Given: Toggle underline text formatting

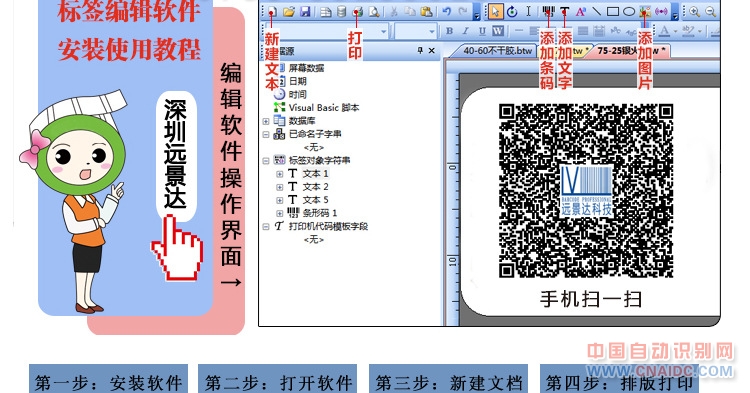Looking at the screenshot, I should point(482,31).
